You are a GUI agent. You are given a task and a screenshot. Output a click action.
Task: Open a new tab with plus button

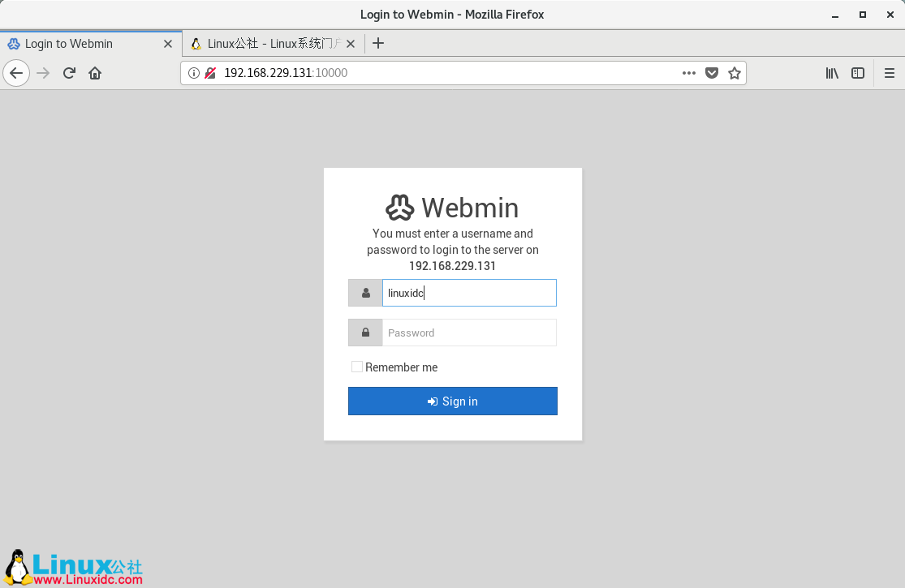pos(378,43)
